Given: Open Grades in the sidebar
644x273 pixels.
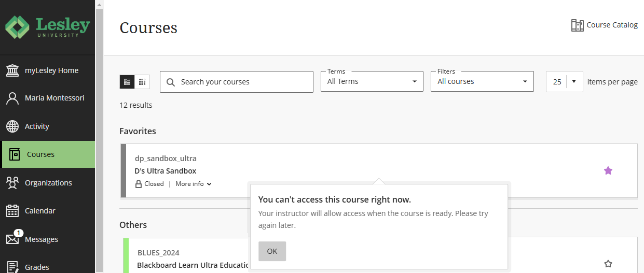Looking at the screenshot, I should coord(48,267).
